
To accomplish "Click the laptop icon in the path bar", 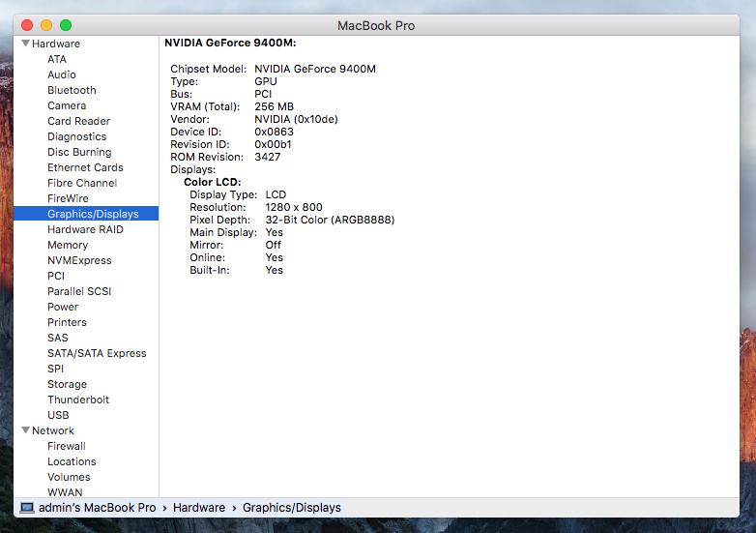I will [x=27, y=507].
